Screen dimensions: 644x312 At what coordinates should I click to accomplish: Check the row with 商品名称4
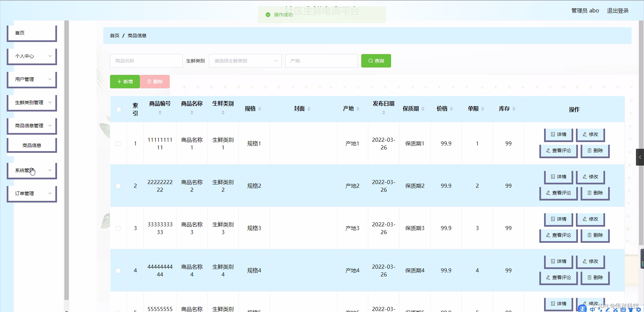click(118, 271)
